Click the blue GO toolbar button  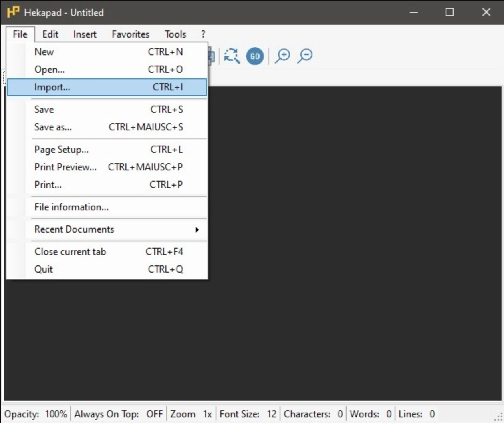[255, 56]
